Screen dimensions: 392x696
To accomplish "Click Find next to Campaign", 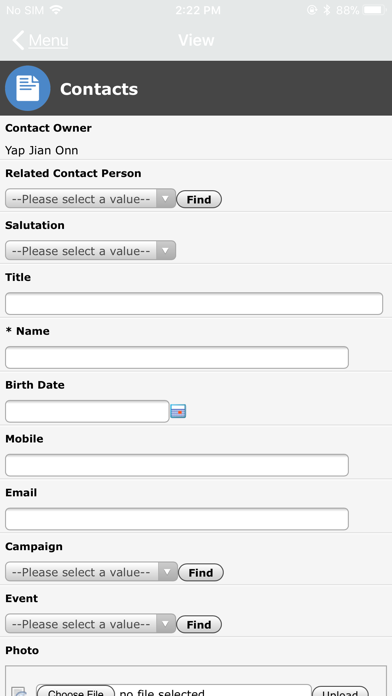I will point(201,573).
